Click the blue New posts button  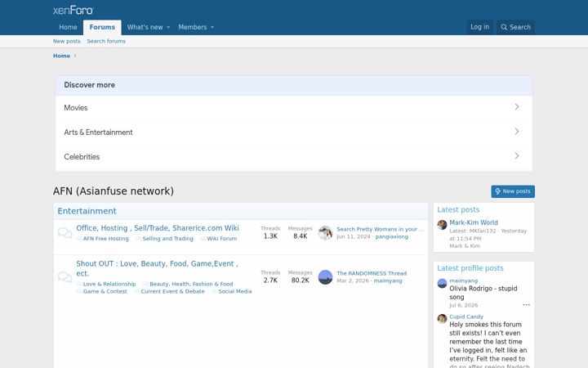pyautogui.click(x=513, y=191)
